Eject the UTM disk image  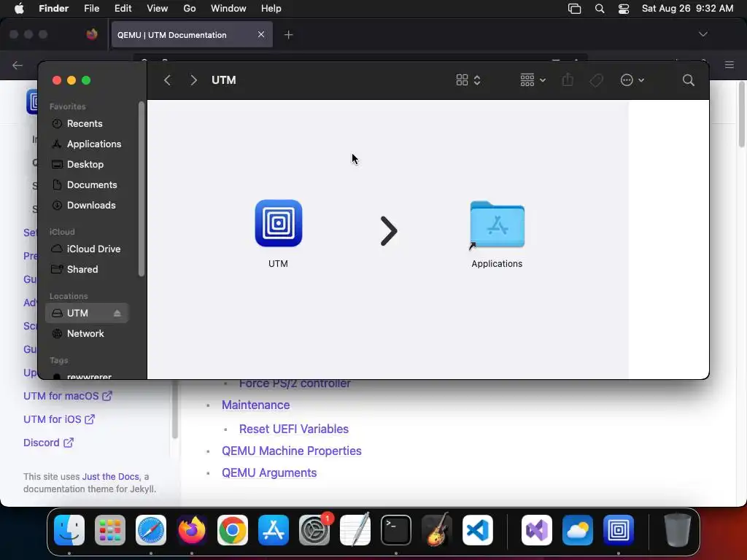pos(117,314)
